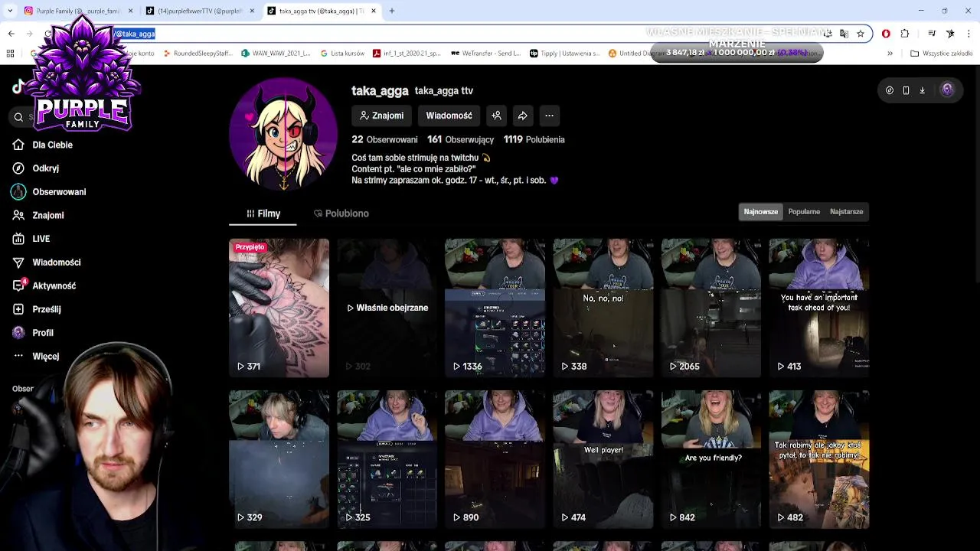Open Odkryj compass in sidebar
Image resolution: width=980 pixels, height=551 pixels.
(36, 168)
